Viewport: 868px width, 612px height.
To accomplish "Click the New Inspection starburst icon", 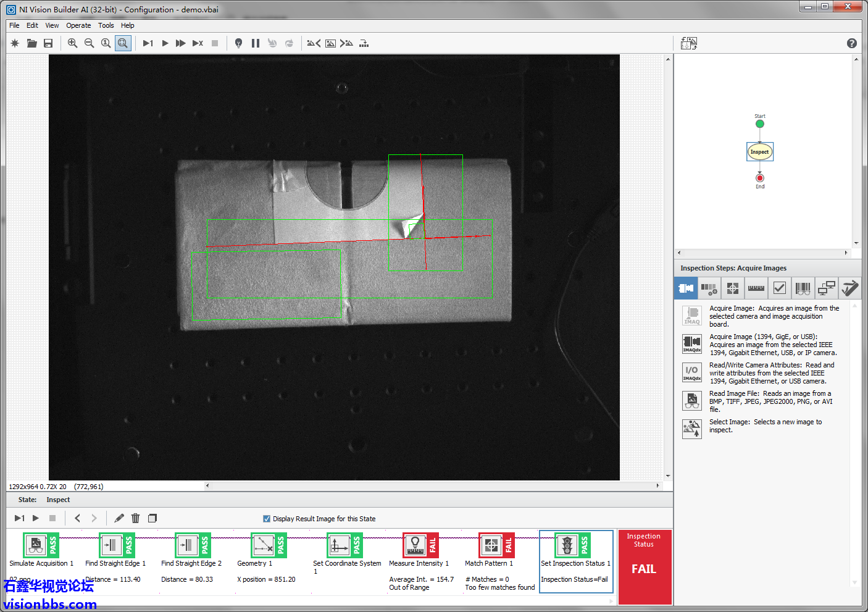I will (x=15, y=43).
